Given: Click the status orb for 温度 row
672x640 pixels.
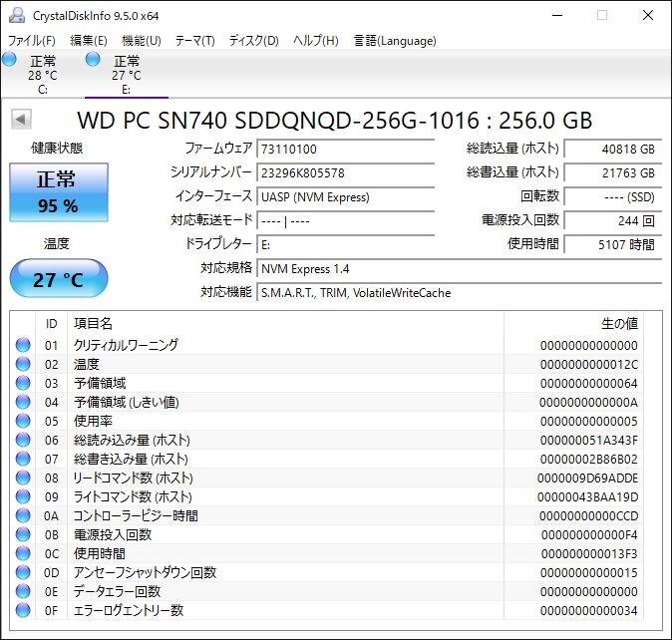Looking at the screenshot, I should (23, 365).
